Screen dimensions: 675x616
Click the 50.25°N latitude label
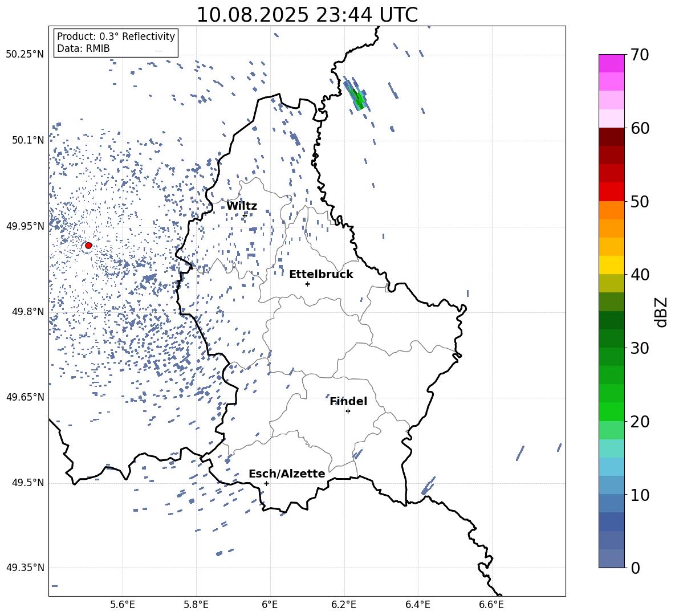tap(25, 55)
